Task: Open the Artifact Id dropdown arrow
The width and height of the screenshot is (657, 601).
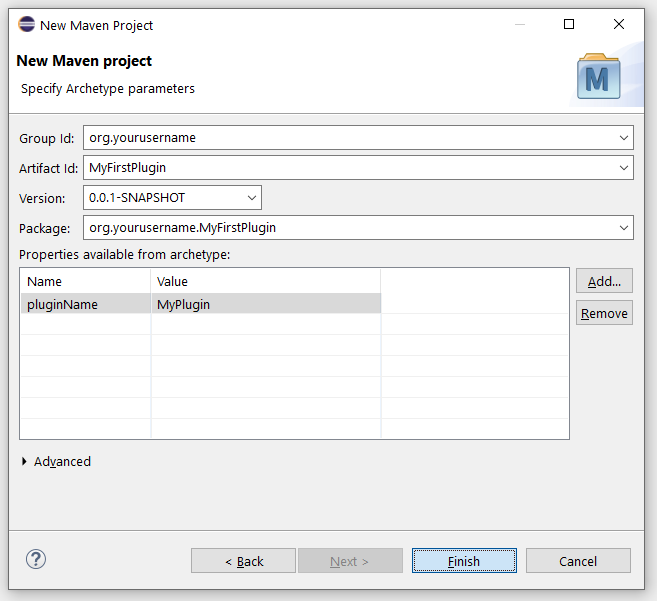Action: [x=624, y=168]
